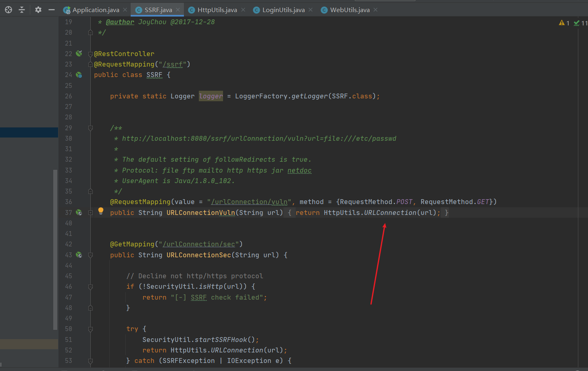588x371 pixels.
Task: Close the WebUtils.java tab
Action: [x=375, y=10]
